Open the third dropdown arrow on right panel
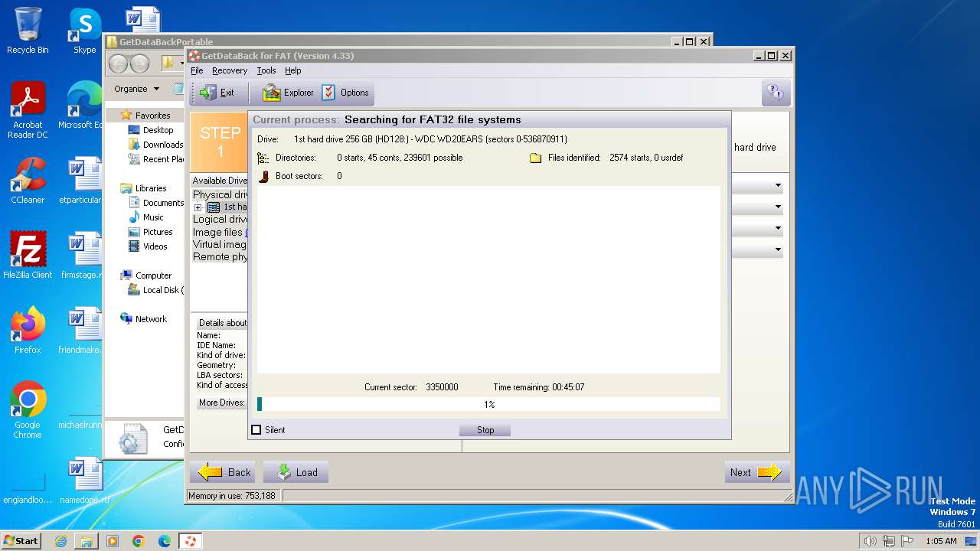The width and height of the screenshot is (980, 551). coord(778,229)
